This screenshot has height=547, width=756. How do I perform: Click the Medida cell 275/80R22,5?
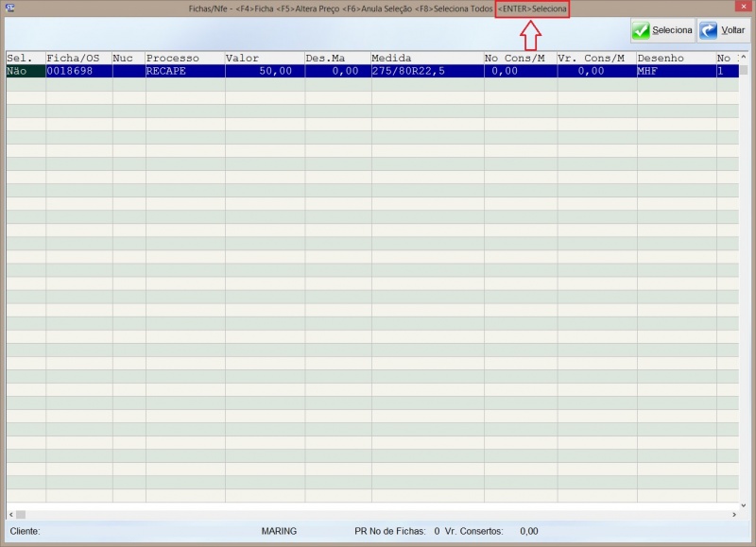coord(425,71)
